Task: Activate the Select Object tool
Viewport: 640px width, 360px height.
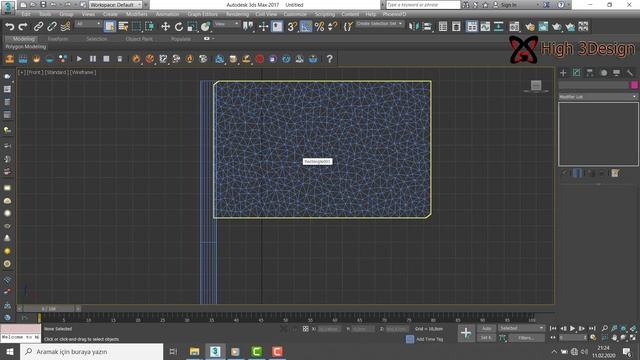Action: tap(109, 27)
